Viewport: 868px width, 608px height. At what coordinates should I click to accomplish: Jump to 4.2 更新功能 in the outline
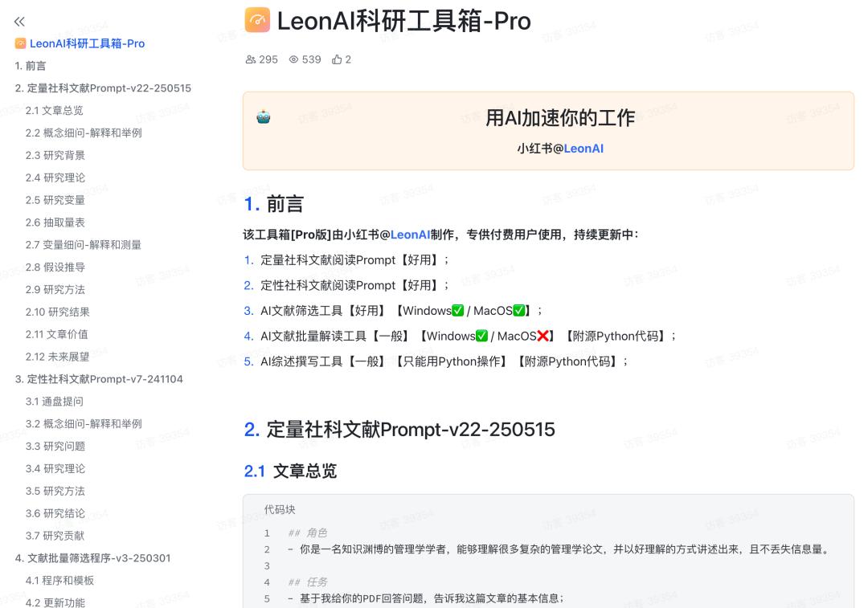pos(53,601)
